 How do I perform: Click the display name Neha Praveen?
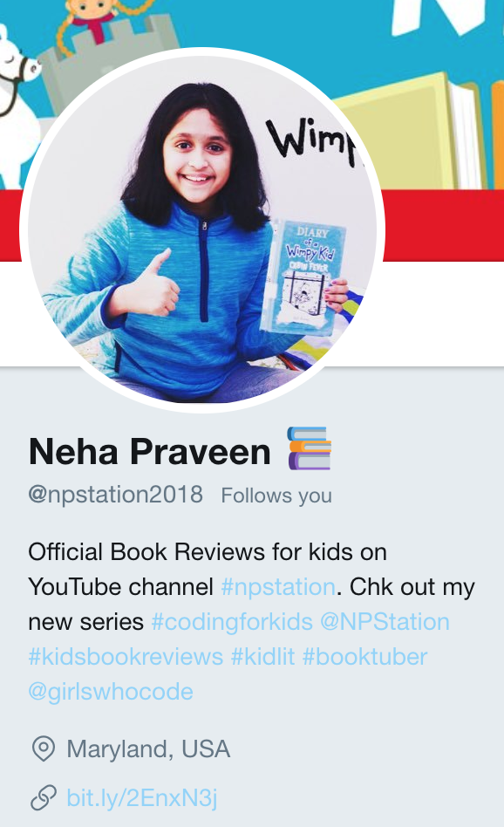click(x=150, y=452)
